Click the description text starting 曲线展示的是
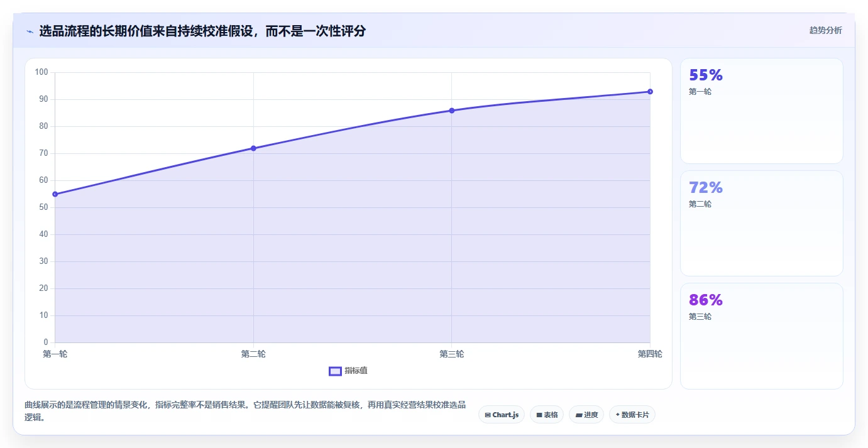 coord(245,411)
